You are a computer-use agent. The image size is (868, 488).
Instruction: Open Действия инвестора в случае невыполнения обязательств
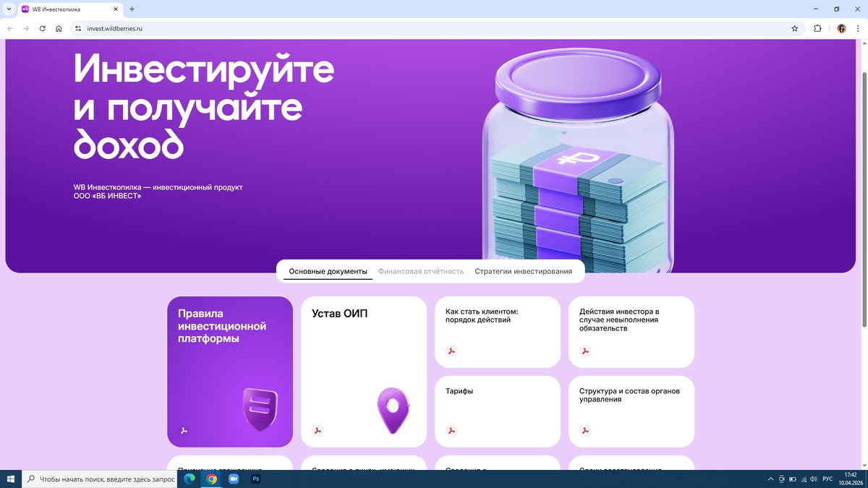[x=631, y=332]
